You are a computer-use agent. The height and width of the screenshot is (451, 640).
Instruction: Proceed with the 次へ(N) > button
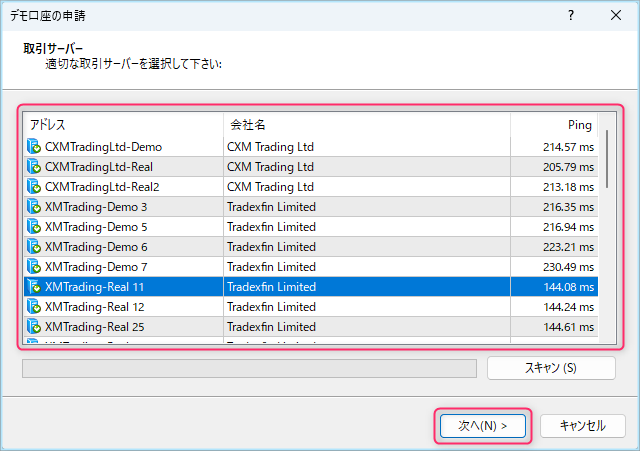[x=483, y=425]
